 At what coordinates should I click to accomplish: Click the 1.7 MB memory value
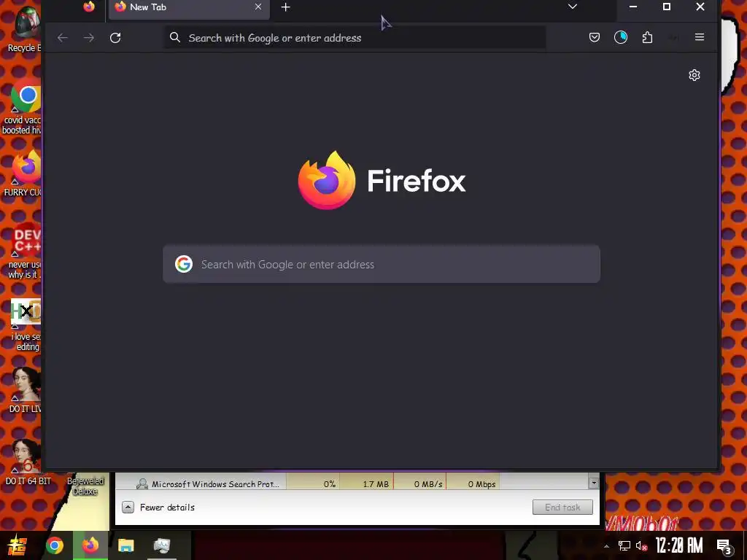[376, 484]
